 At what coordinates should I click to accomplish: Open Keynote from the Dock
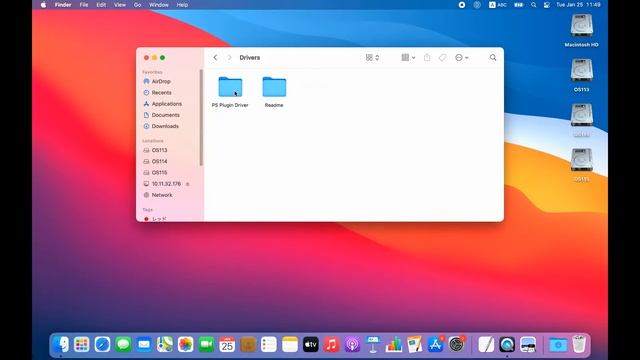coord(373,344)
